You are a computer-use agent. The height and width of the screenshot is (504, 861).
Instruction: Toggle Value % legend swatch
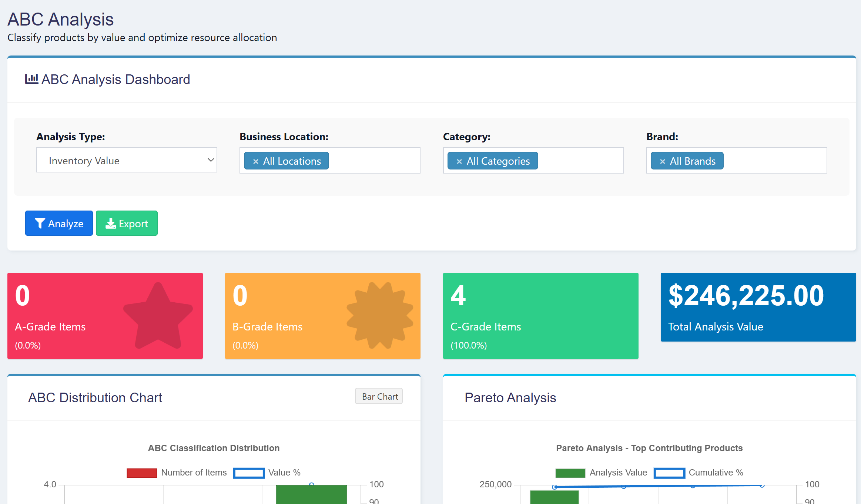click(x=249, y=473)
